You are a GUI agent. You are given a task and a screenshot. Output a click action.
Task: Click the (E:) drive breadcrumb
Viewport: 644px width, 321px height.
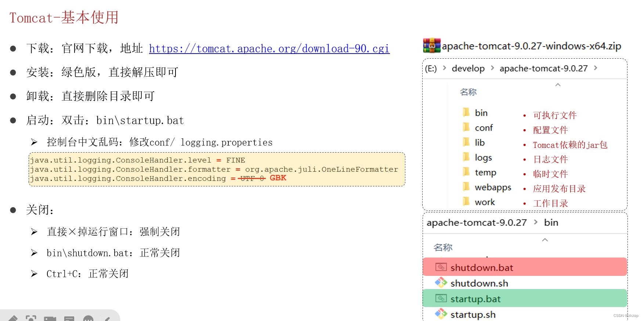(431, 69)
